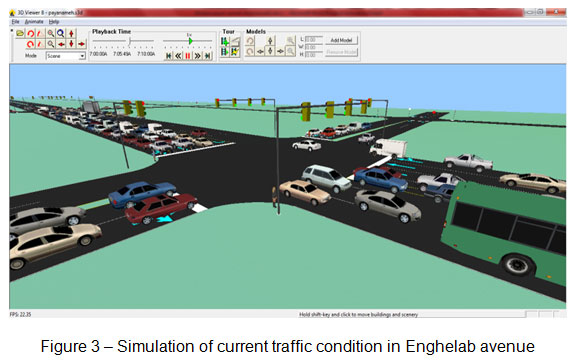Pause the playback with red pause button

[188, 56]
